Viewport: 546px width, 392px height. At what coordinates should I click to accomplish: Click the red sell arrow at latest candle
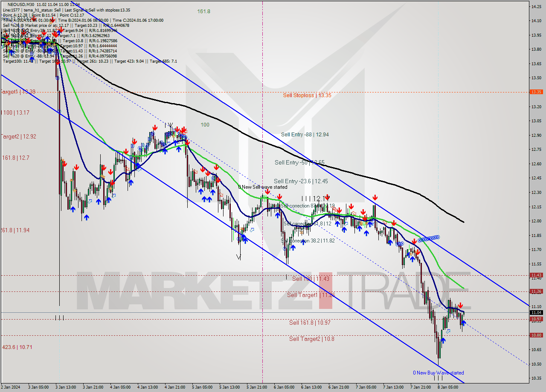[x=461, y=306]
